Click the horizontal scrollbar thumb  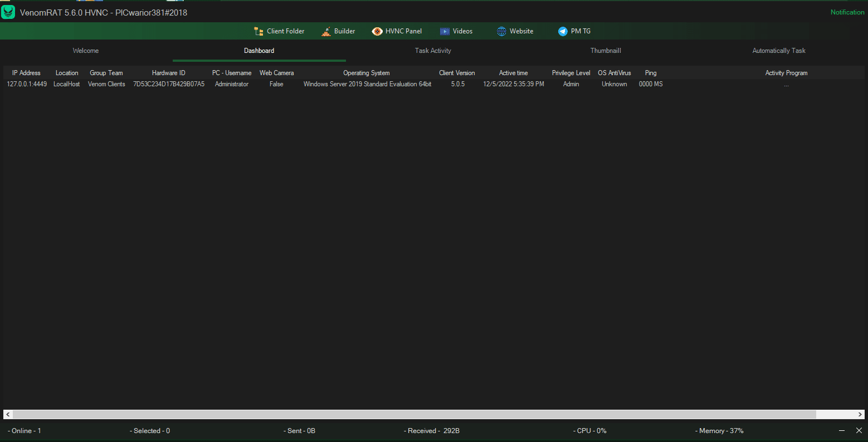[x=414, y=415]
